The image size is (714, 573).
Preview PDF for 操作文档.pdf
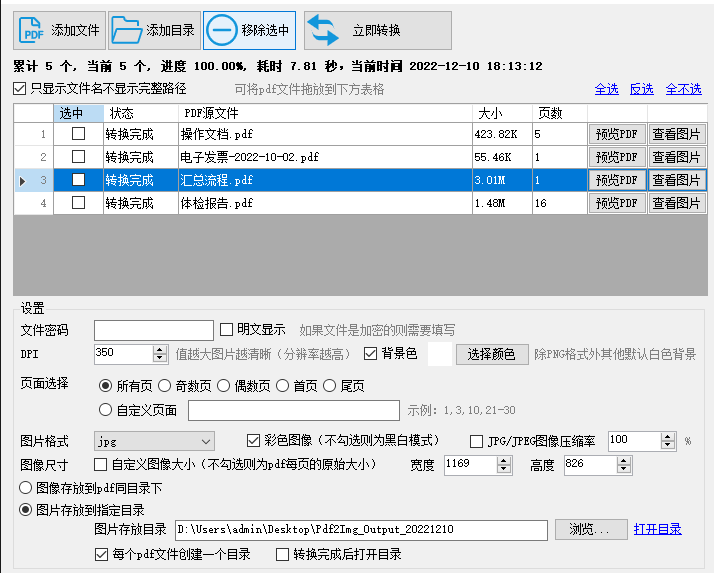[617, 134]
